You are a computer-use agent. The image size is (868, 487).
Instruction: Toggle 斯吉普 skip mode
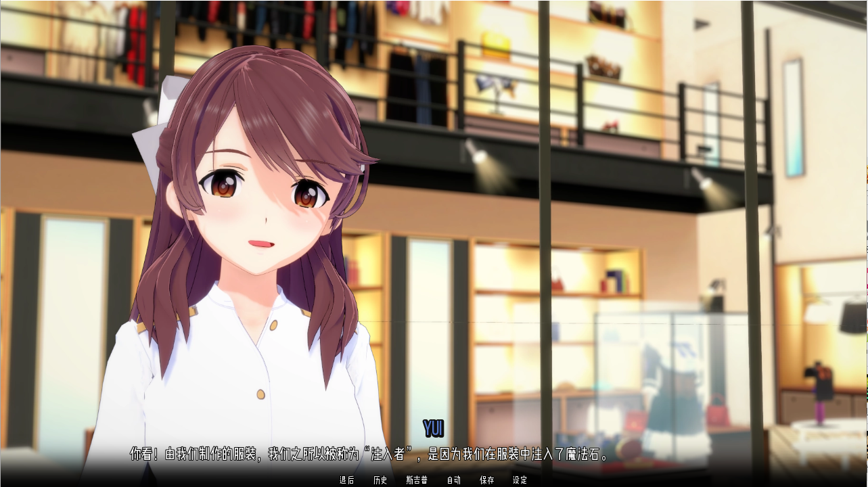click(417, 480)
